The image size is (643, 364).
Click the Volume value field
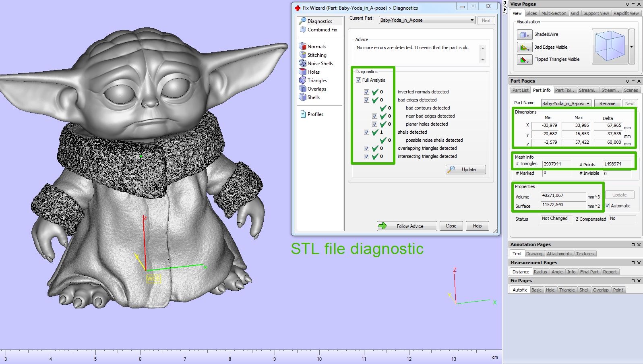click(563, 196)
